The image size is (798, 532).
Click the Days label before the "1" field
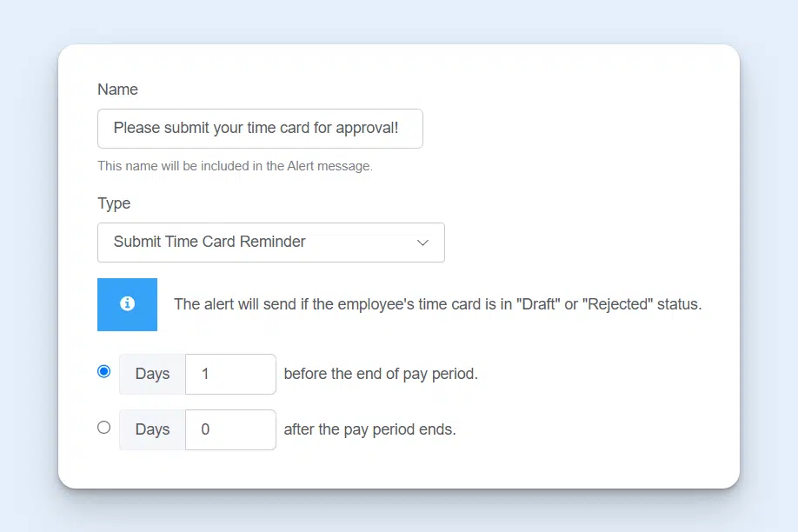[151, 374]
